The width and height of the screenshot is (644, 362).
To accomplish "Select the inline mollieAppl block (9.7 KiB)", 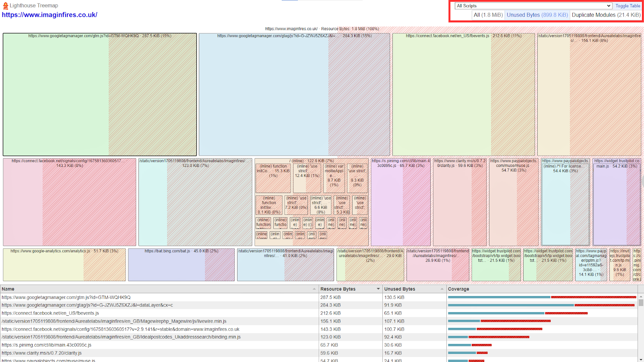I will pyautogui.click(x=334, y=178).
